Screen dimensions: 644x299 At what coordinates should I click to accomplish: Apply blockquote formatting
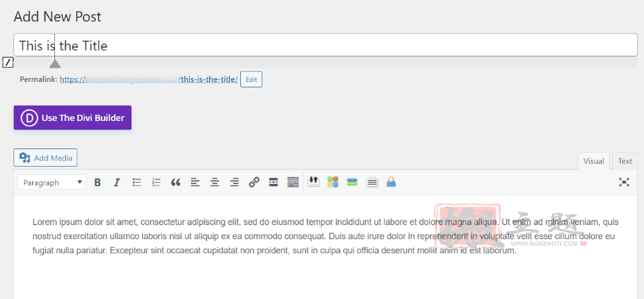pyautogui.click(x=176, y=182)
